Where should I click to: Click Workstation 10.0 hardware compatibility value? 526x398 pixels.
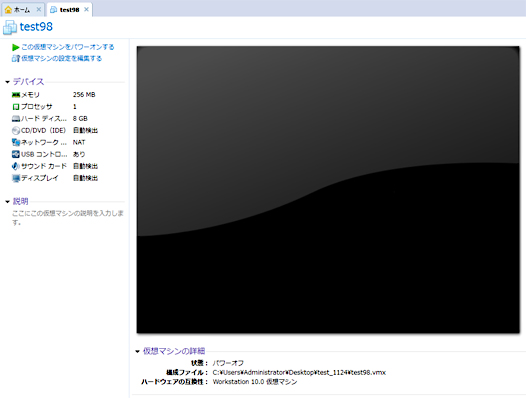point(255,382)
